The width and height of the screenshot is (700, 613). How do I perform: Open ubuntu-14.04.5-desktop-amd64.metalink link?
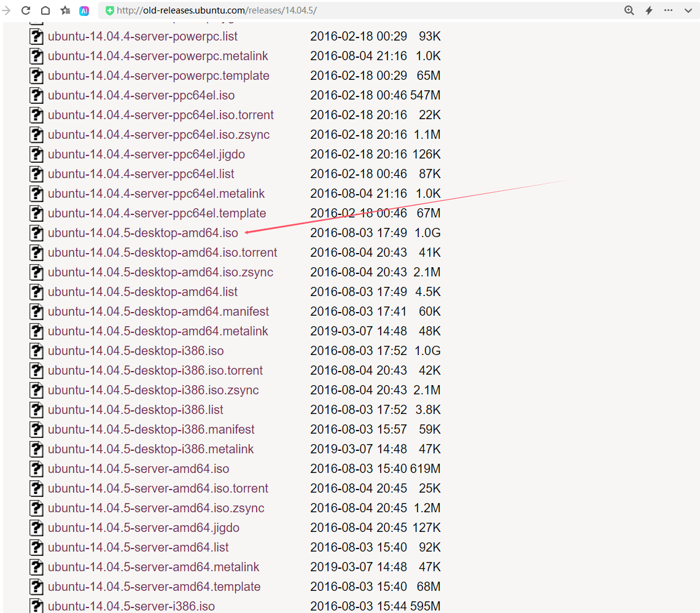(158, 331)
